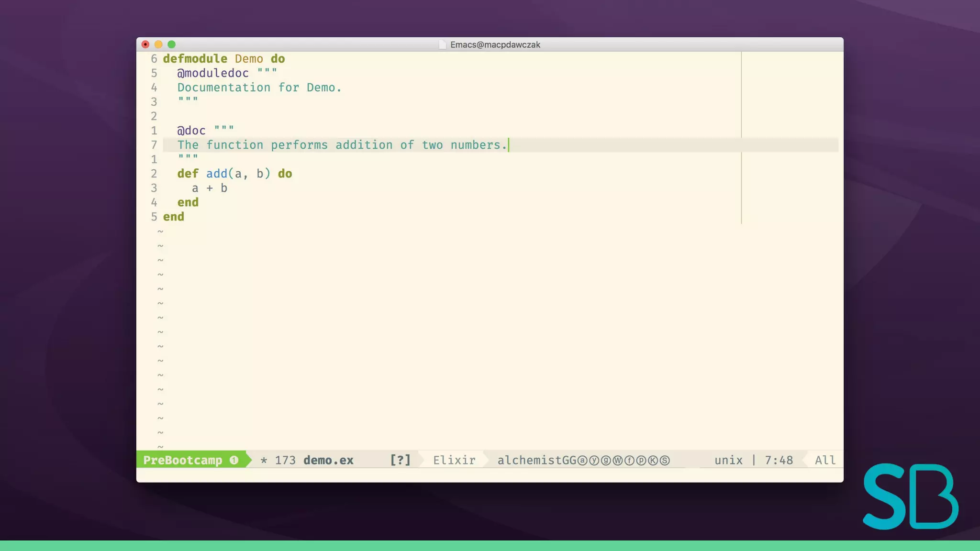Click the circled 'S' minor-mode indicator
The image size is (980, 551).
click(665, 461)
